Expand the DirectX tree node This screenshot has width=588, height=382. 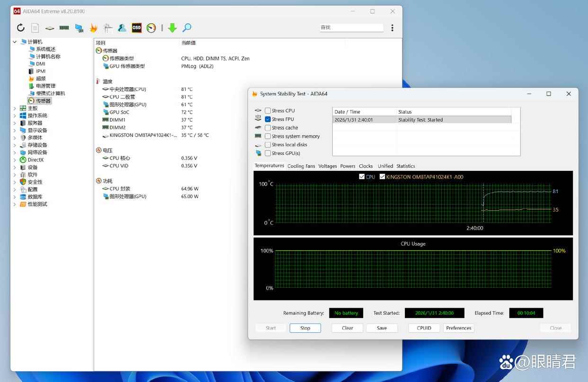pyautogui.click(x=15, y=160)
